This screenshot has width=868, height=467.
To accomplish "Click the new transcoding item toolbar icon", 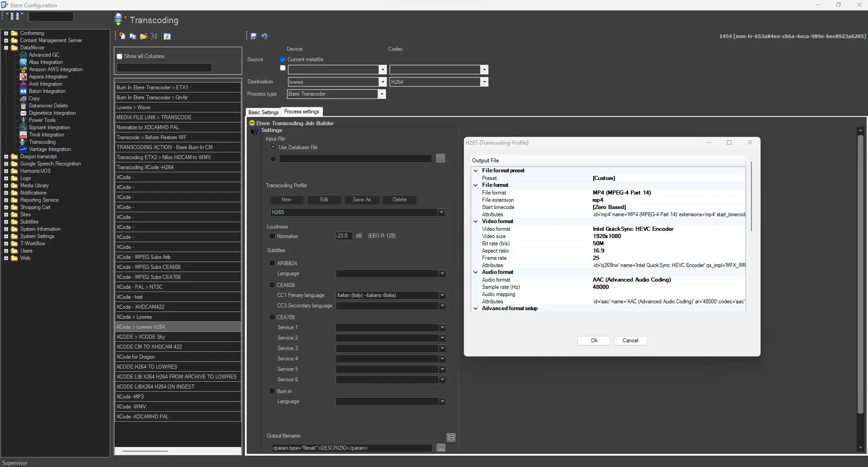I will pyautogui.click(x=122, y=36).
